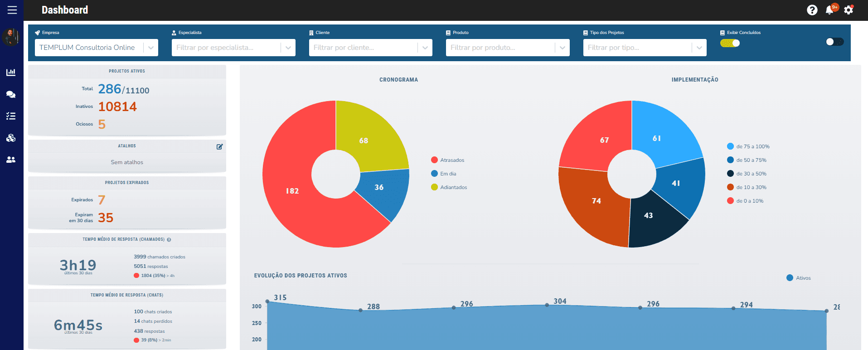
Task: Click the Expirados count 7
Action: 102,200
